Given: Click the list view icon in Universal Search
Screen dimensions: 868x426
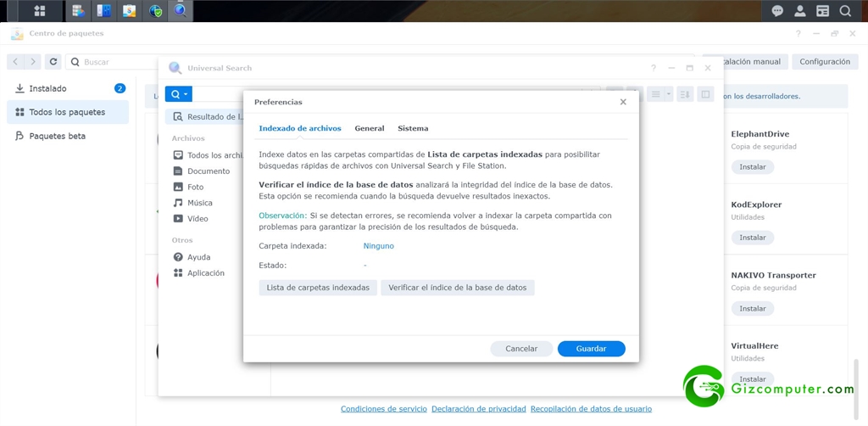Looking at the screenshot, I should point(656,94).
